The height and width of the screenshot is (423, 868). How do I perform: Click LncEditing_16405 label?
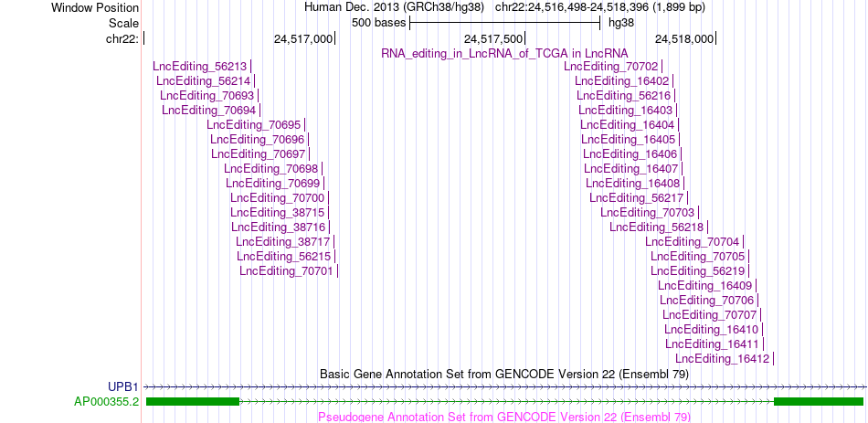tap(629, 139)
